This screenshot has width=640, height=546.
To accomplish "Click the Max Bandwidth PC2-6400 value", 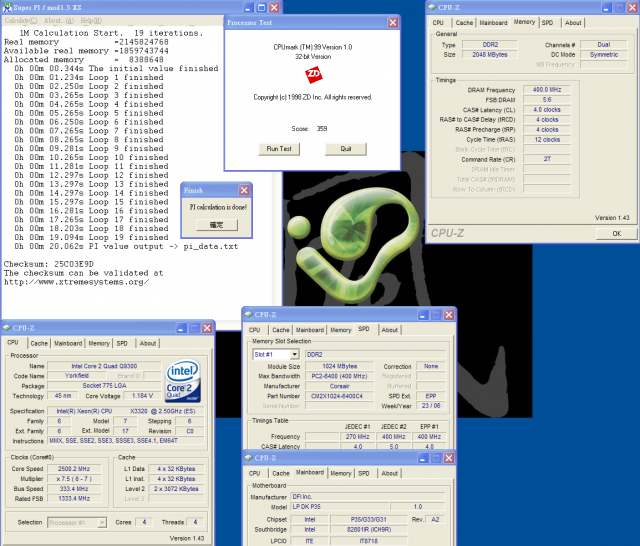I will (339, 376).
